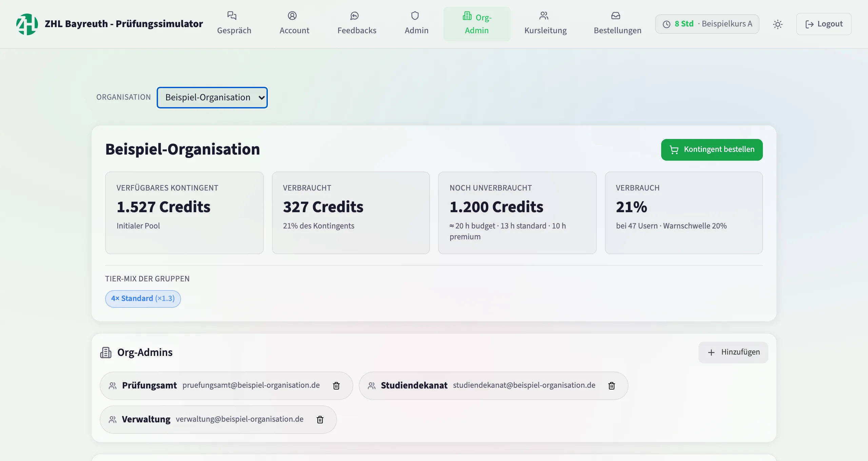Click the 4× Standard tier chip

tap(143, 299)
